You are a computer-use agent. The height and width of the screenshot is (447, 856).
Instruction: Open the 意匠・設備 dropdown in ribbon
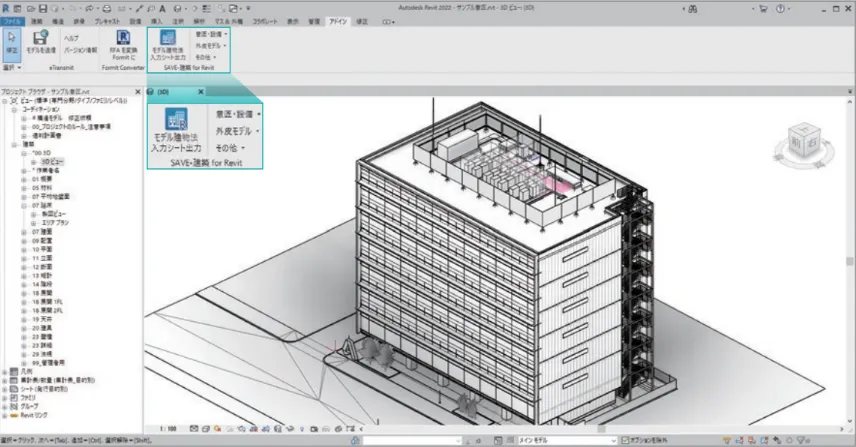point(210,33)
